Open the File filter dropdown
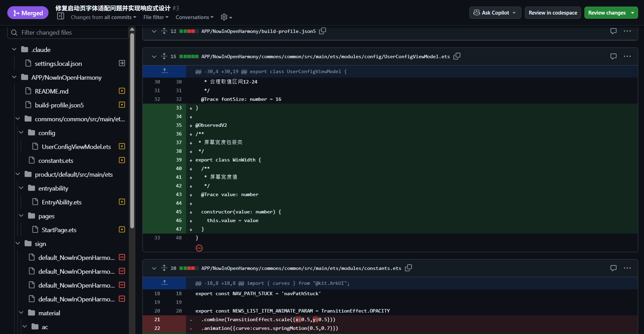The height and width of the screenshot is (334, 644). 156,17
